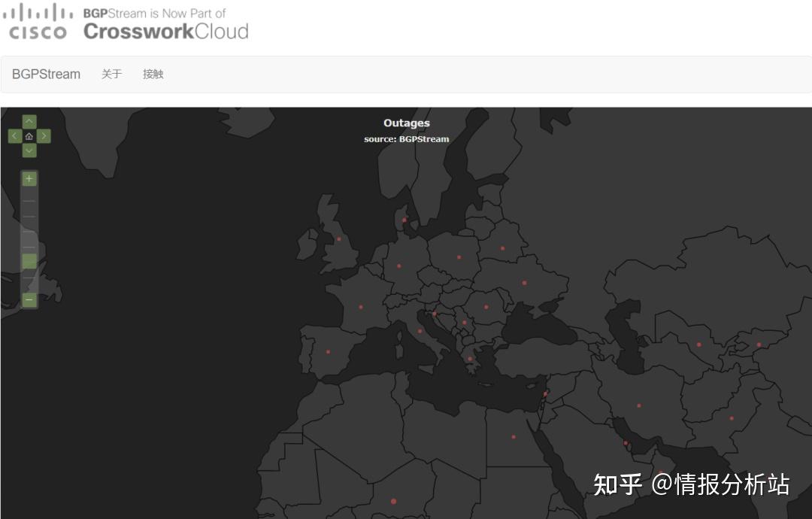Pan the map up with the arrow
Image resolution: width=812 pixels, height=519 pixels.
(29, 122)
